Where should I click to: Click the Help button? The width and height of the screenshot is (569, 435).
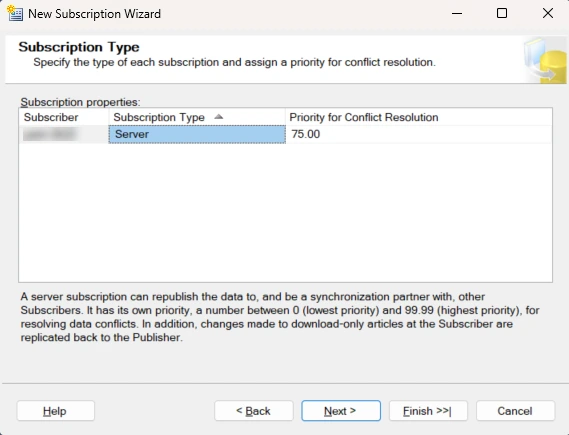click(56, 411)
